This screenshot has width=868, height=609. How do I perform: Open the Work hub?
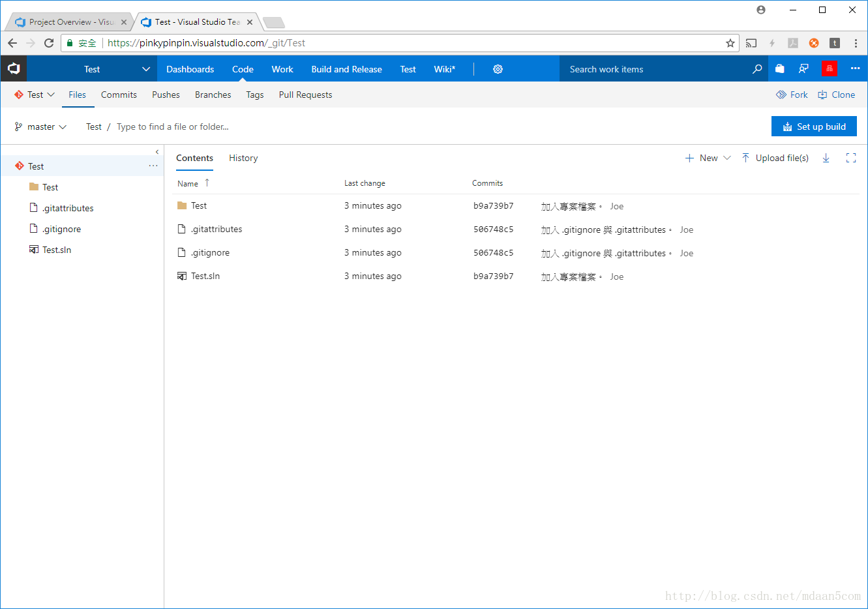[282, 69]
